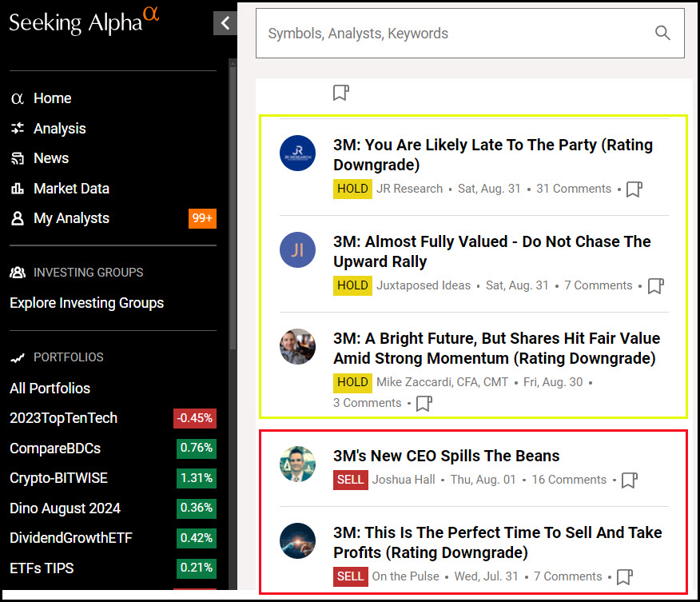
Task: Open '3M's New CEO Spills The Beans' article
Action: click(446, 456)
